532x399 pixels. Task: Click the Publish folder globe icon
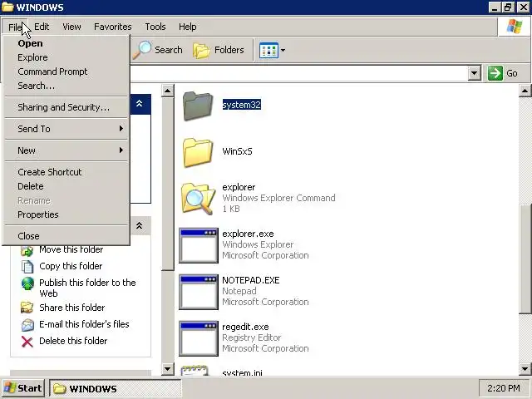[x=27, y=283]
